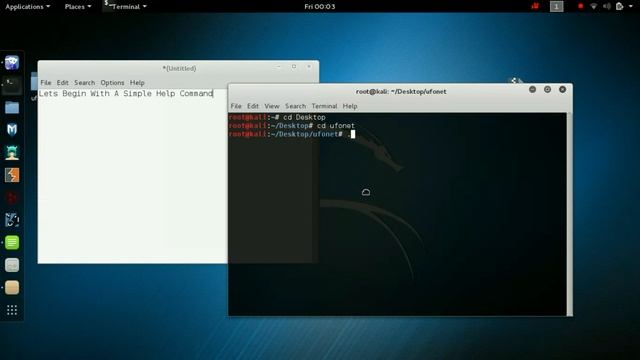
Task: Launch Metasploit from the dock
Action: pyautogui.click(x=12, y=130)
